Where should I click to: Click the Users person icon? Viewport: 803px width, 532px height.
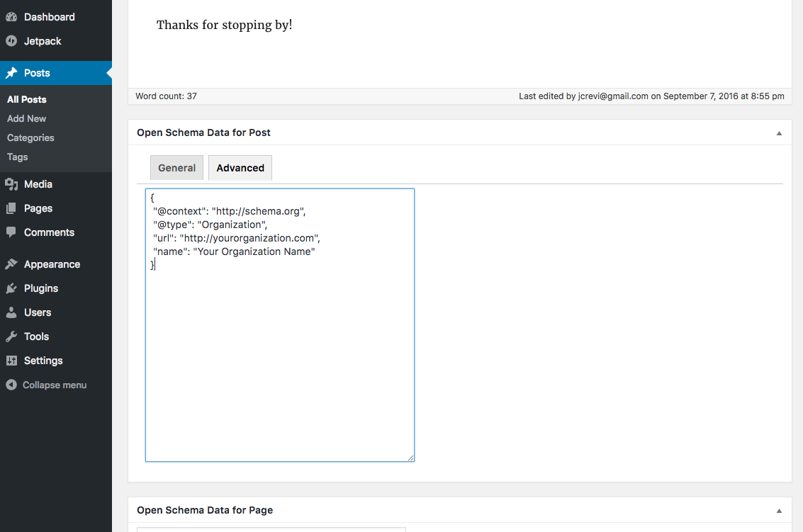11,312
